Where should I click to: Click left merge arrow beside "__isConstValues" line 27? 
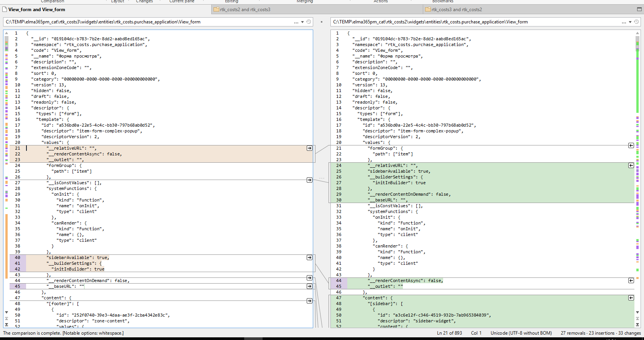pos(309,180)
